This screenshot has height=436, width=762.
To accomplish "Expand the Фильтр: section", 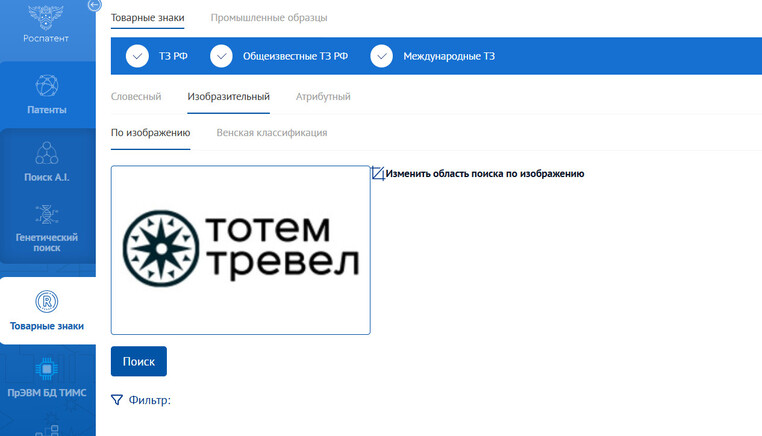I will click(x=150, y=400).
